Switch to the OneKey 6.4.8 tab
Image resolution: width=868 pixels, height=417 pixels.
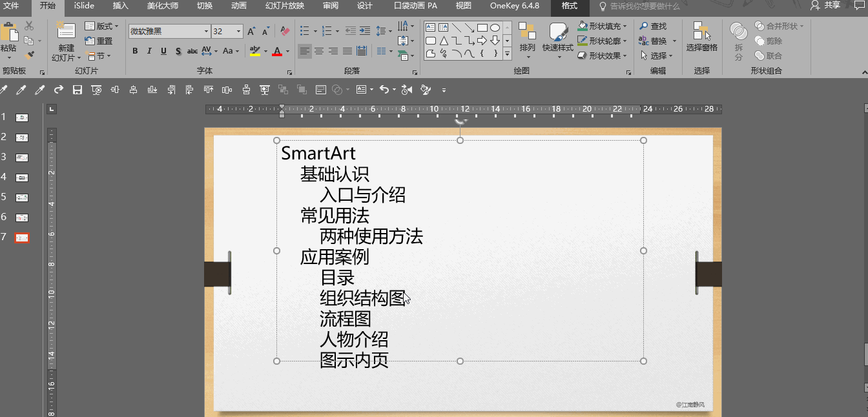pyautogui.click(x=515, y=6)
